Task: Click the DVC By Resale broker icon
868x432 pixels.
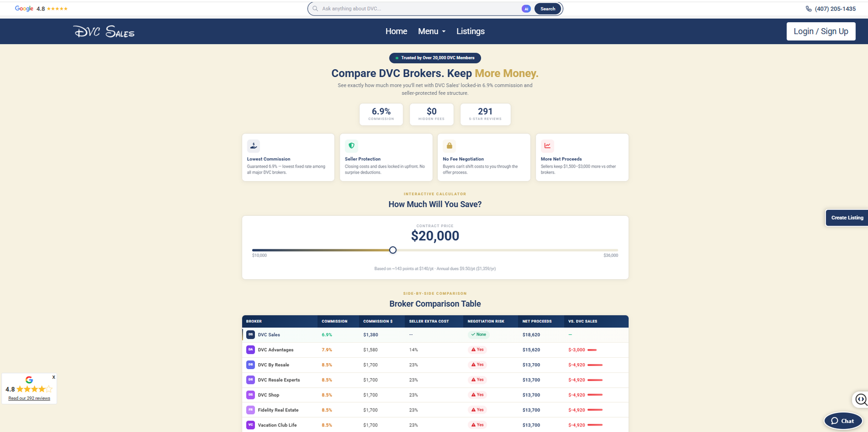Action: [251, 365]
